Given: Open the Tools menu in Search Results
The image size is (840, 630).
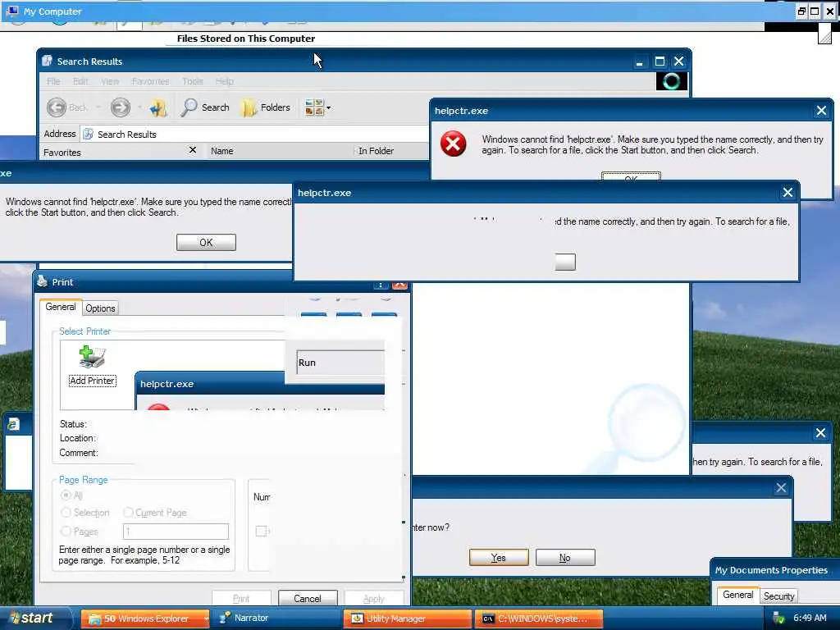Looking at the screenshot, I should 192,81.
